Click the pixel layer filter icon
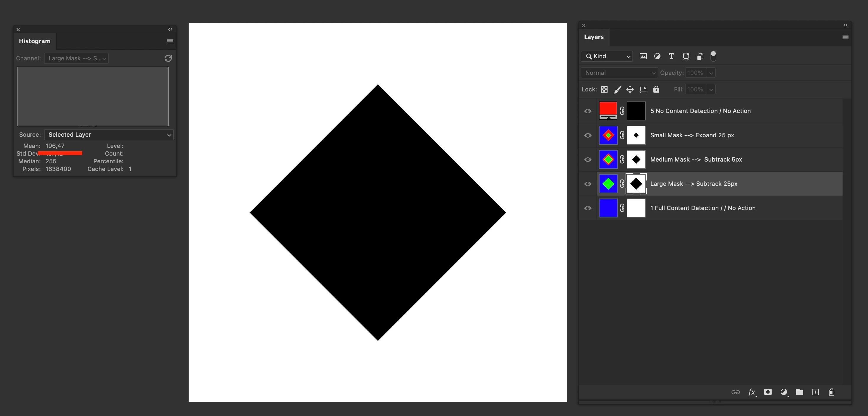Image resolution: width=868 pixels, height=416 pixels. coord(643,56)
